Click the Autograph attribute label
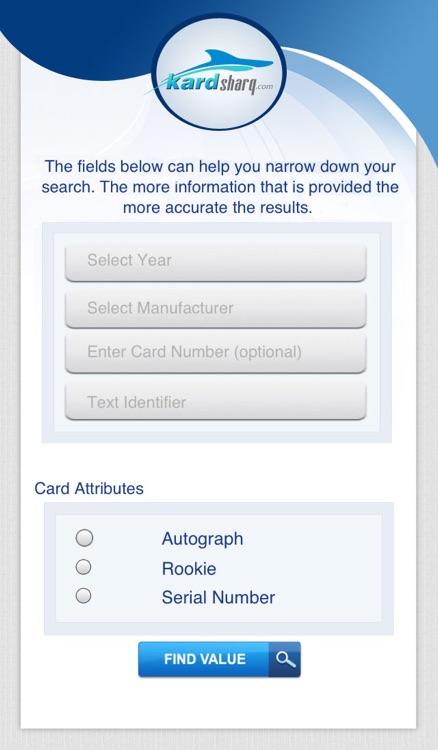Viewport: 438px width, 750px height. 202,539
